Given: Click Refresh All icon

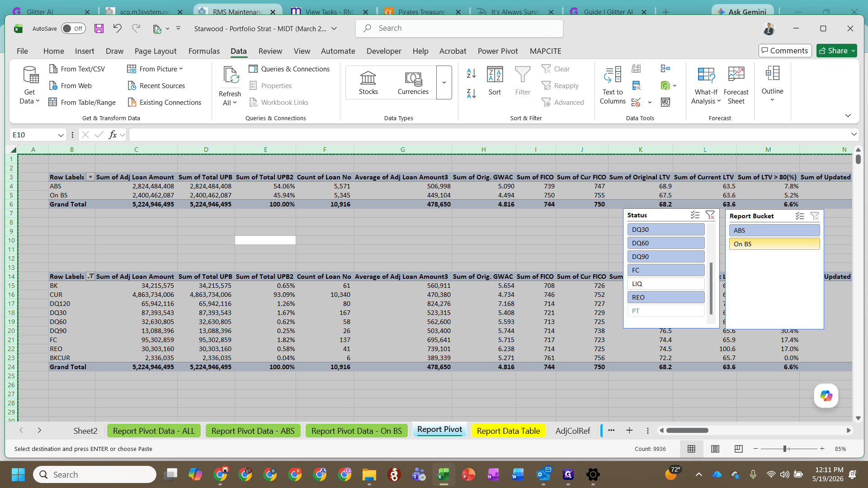Looking at the screenshot, I should (x=230, y=85).
